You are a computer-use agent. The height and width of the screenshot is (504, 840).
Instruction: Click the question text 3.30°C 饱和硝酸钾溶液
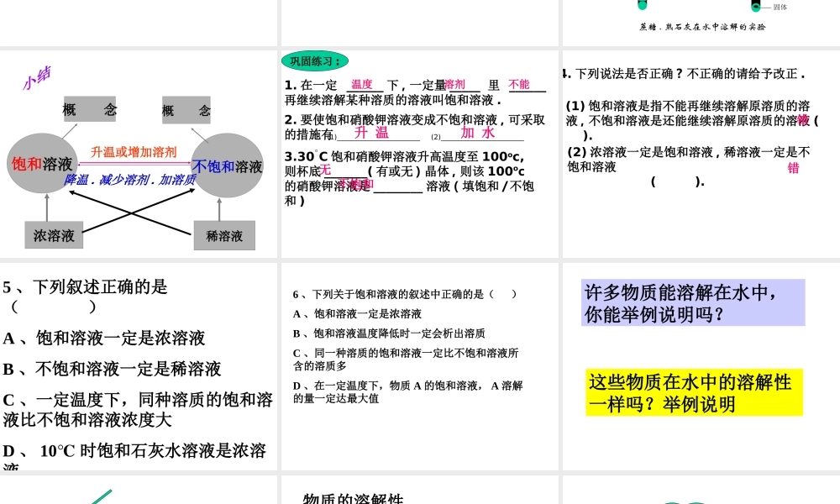409,178
